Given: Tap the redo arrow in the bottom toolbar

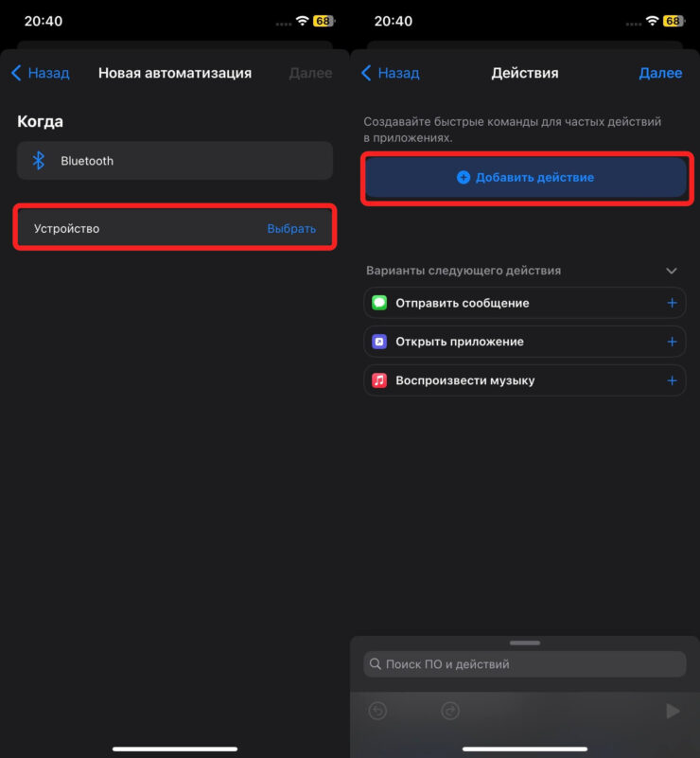Looking at the screenshot, I should (450, 711).
